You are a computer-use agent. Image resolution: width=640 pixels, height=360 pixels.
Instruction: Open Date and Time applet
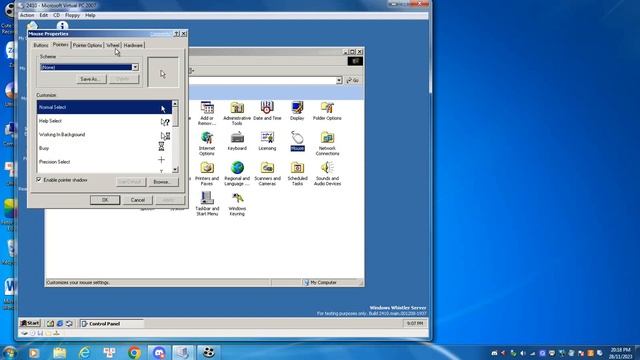point(267,110)
